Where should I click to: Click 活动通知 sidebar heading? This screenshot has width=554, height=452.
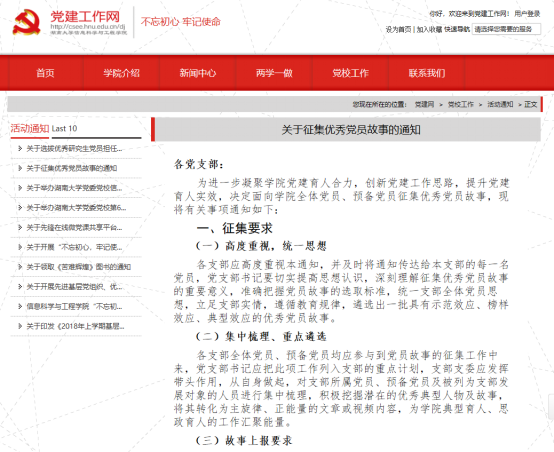[x=30, y=128]
